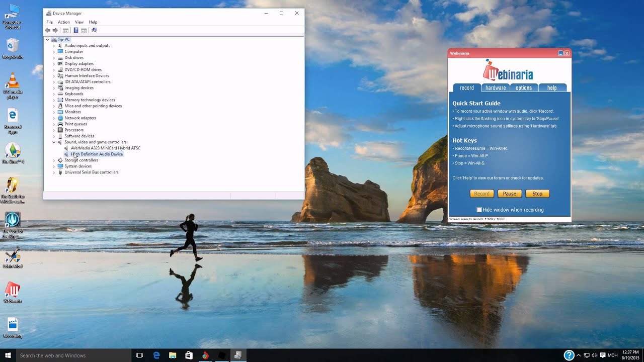Collapse the hp-PC root node
The width and height of the screenshot is (644, 362).
pos(48,40)
